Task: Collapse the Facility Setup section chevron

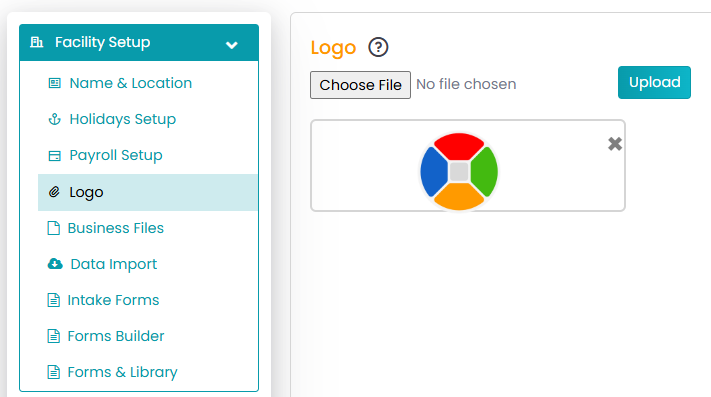Action: [232, 45]
